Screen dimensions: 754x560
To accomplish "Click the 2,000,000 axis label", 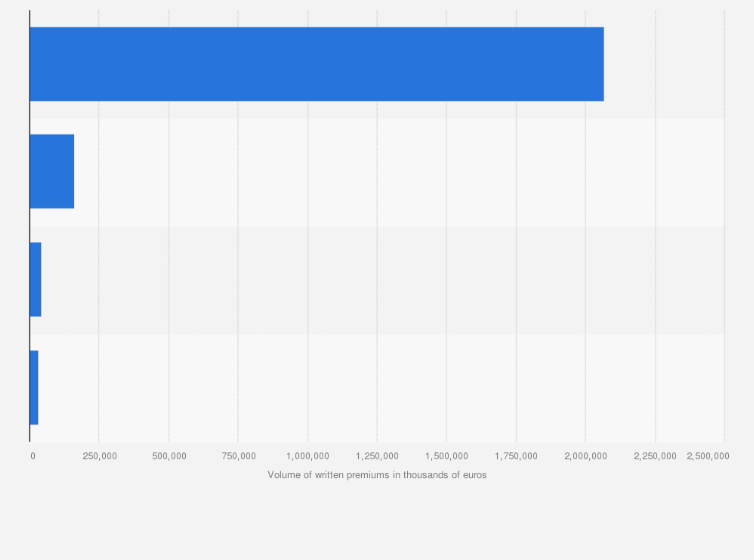I will click(x=586, y=456).
